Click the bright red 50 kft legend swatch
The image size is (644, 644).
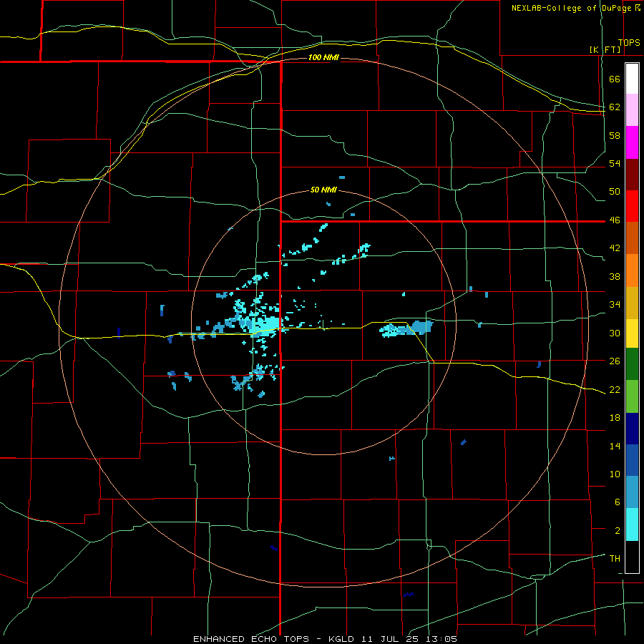coord(632,206)
